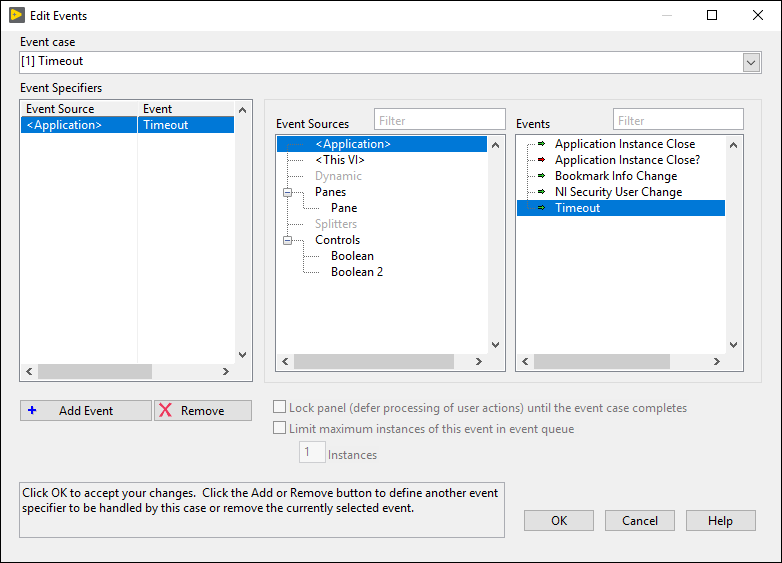Click the green arrow beside NI Security User Change
This screenshot has width=782, height=563.
click(x=541, y=192)
